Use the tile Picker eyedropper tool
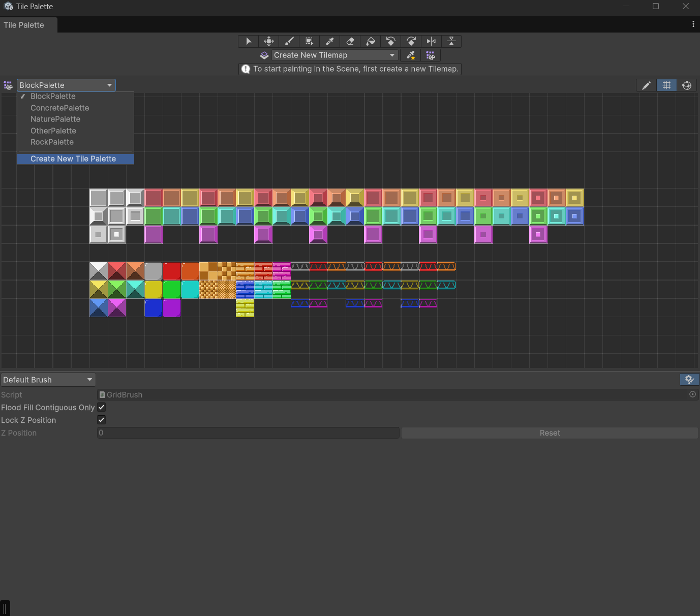The height and width of the screenshot is (616, 700). (329, 41)
